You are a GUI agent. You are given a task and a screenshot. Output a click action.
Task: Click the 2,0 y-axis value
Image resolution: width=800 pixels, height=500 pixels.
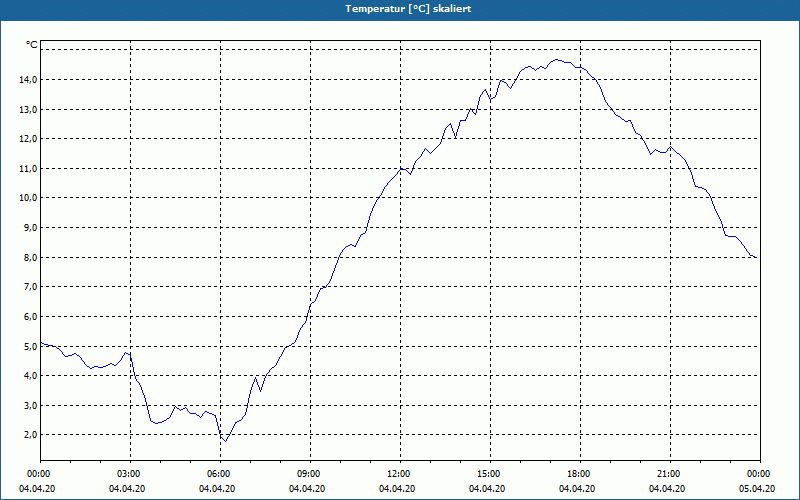coord(30,435)
